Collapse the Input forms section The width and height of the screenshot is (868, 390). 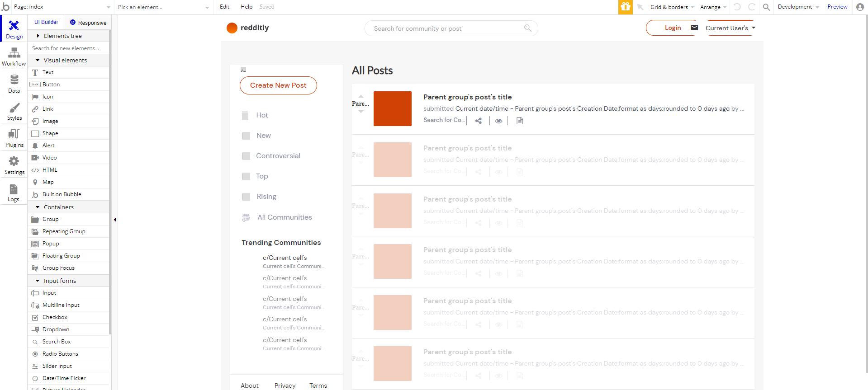pyautogui.click(x=69, y=281)
